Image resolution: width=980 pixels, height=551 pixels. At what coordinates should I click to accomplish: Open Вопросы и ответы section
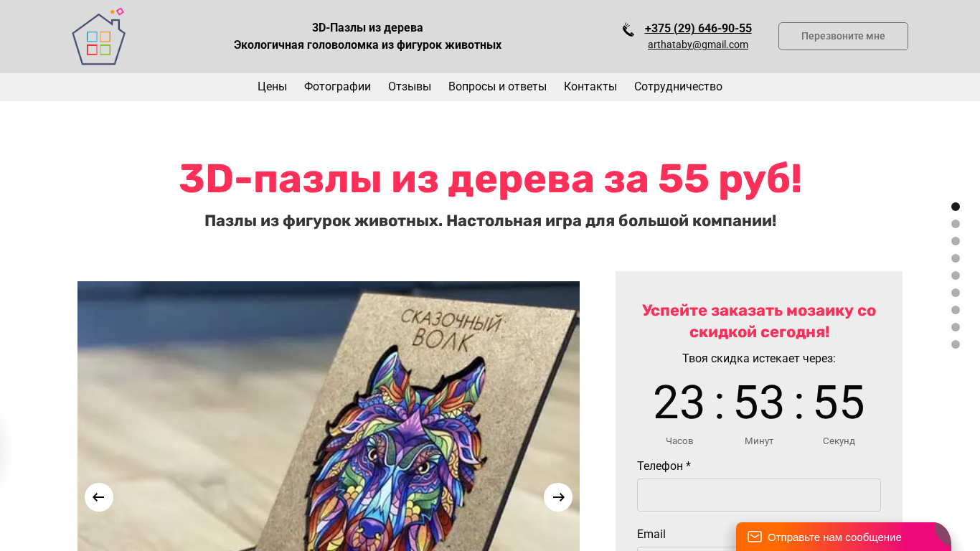(497, 87)
